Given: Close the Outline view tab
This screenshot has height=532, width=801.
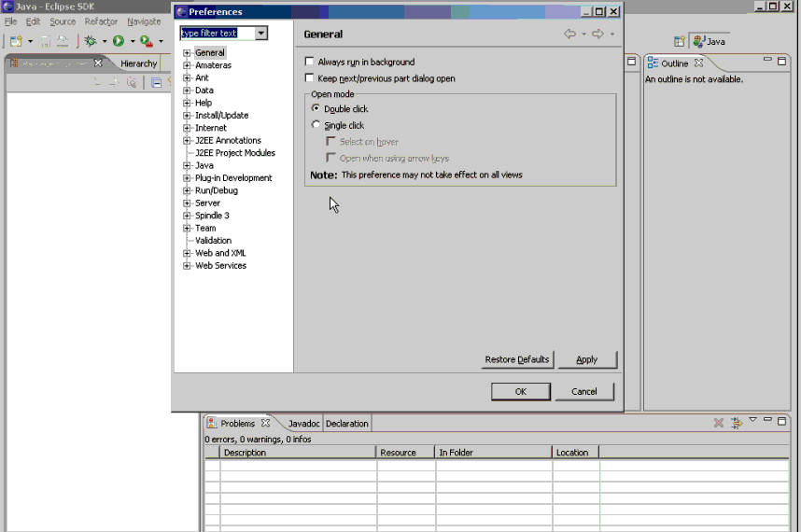Looking at the screenshot, I should tap(699, 63).
